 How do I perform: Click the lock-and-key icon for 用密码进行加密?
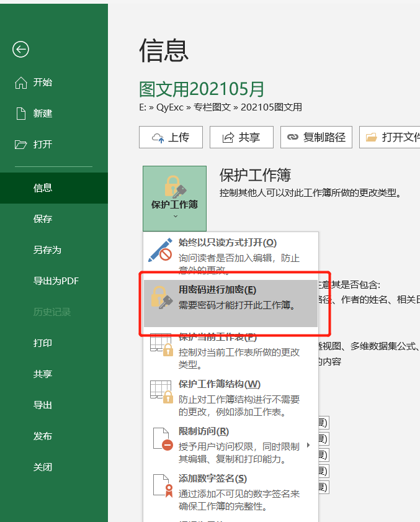161,297
